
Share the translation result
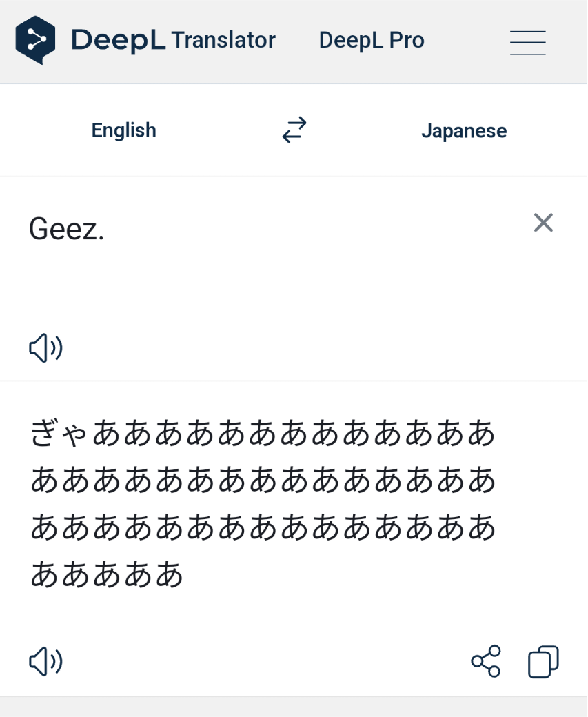(486, 662)
